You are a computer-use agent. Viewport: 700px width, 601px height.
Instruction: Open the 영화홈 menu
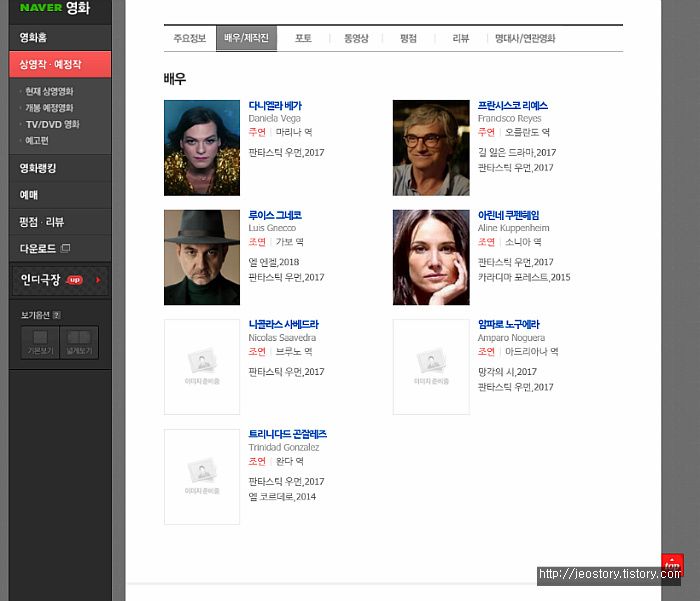tap(60, 38)
